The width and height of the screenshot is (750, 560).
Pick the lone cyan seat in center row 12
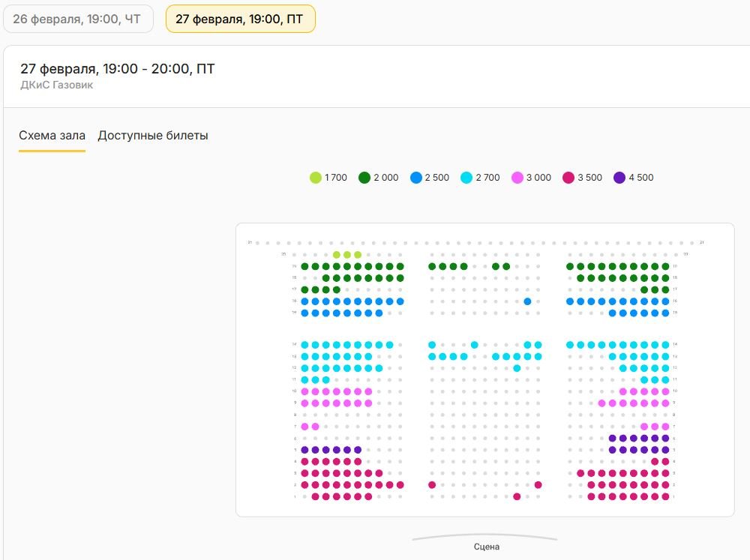517,368
